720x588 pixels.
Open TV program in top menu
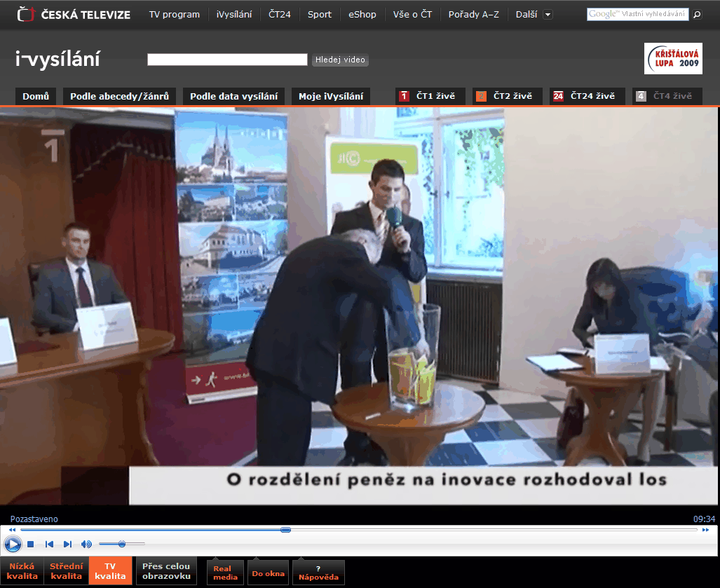(x=175, y=14)
